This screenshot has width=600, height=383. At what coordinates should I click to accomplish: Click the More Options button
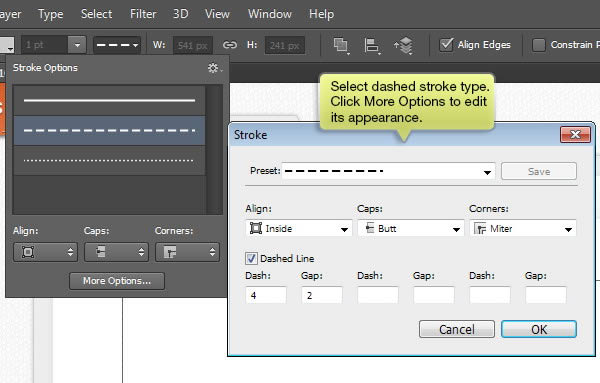117,281
